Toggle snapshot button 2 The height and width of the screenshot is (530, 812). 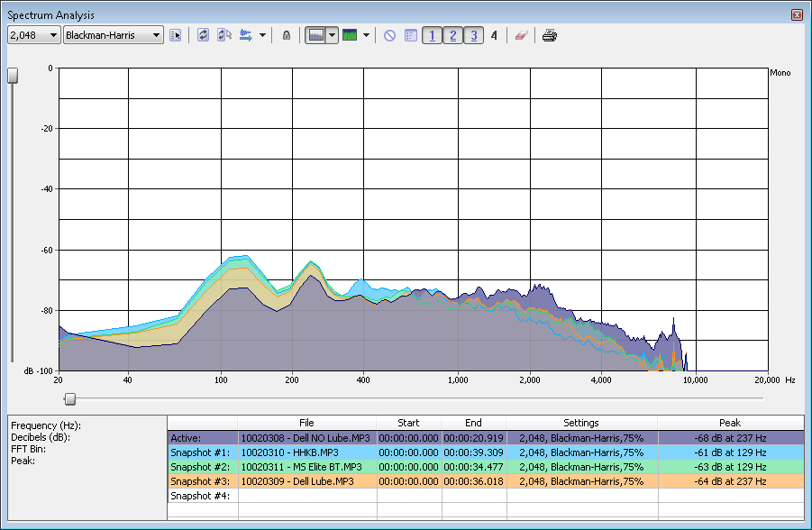pyautogui.click(x=452, y=35)
